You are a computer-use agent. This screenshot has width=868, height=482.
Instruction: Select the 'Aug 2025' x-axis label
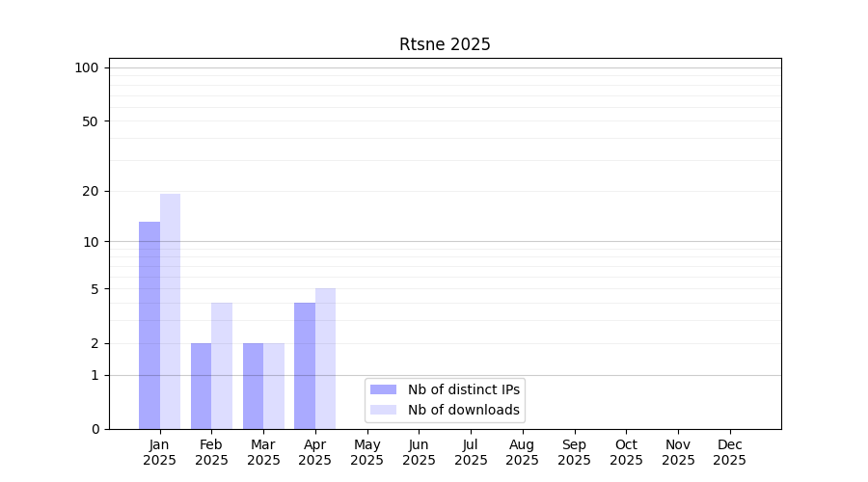pos(523,452)
